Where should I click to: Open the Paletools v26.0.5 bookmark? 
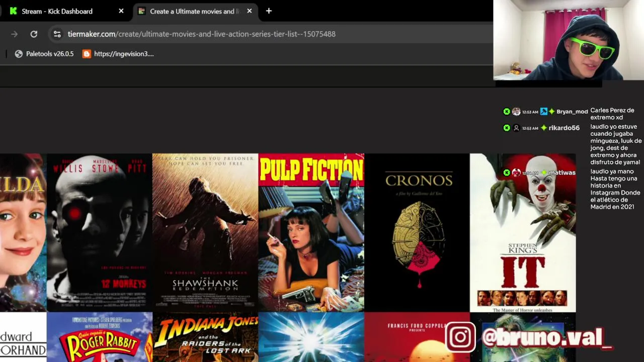point(44,54)
